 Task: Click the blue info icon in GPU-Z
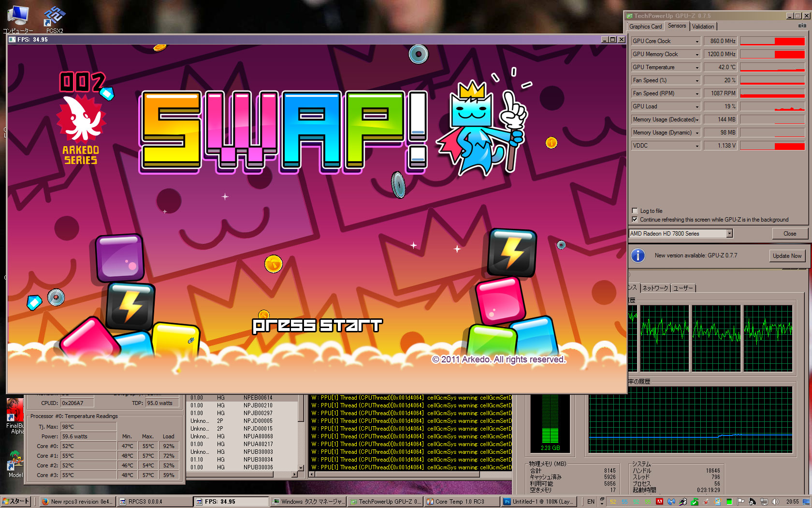(638, 255)
